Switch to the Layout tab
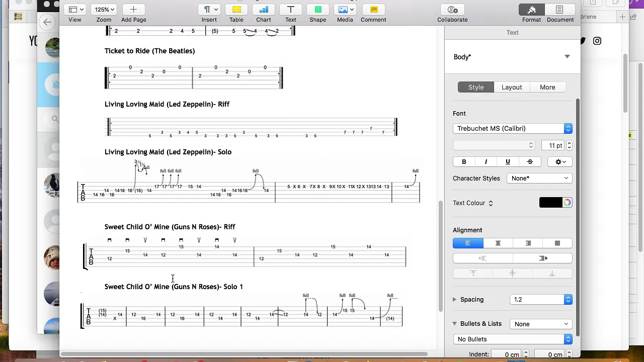Image resolution: width=644 pixels, height=362 pixels. [512, 87]
